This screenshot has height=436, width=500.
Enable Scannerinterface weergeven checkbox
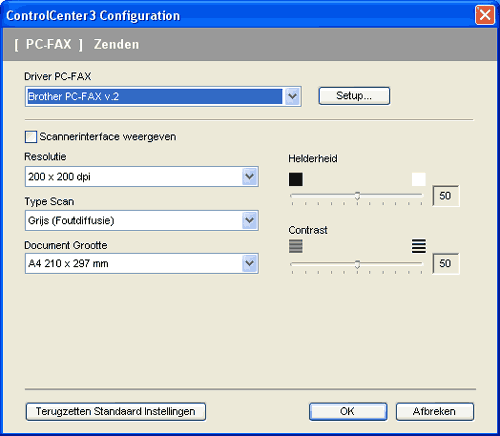31,137
